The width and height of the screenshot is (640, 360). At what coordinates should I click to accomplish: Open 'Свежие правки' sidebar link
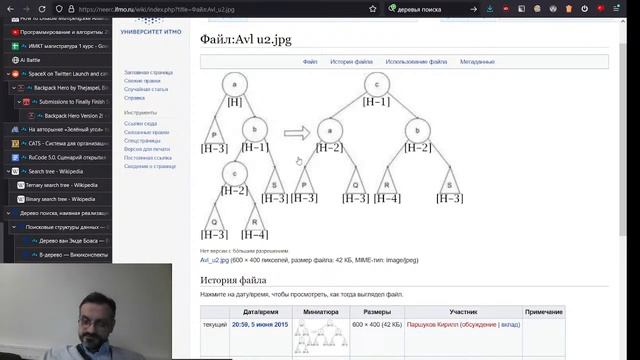pyautogui.click(x=142, y=81)
